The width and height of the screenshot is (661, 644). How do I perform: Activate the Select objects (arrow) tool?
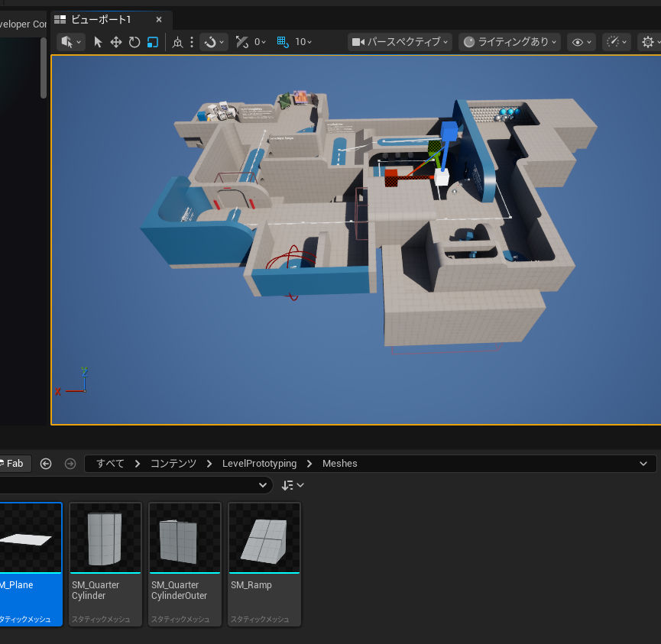tap(98, 42)
